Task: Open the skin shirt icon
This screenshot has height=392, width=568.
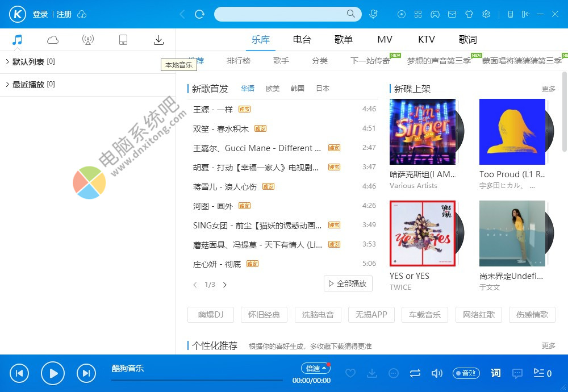Action: pyautogui.click(x=469, y=14)
